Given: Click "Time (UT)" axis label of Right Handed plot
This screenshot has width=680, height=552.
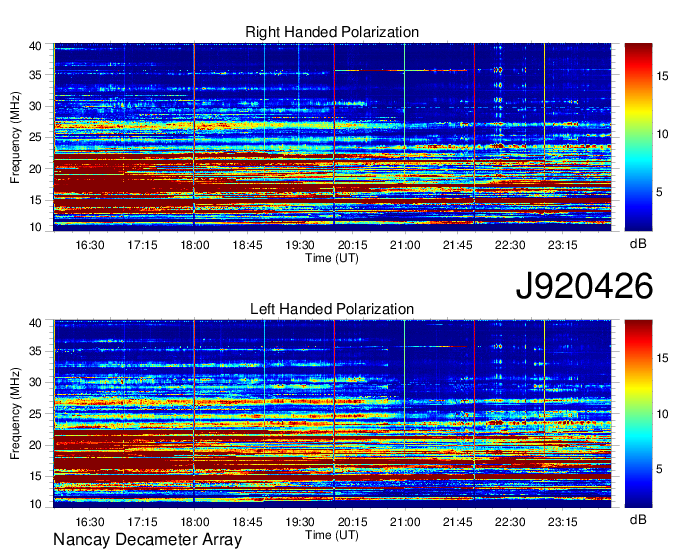Looking at the screenshot, I should click(332, 258).
